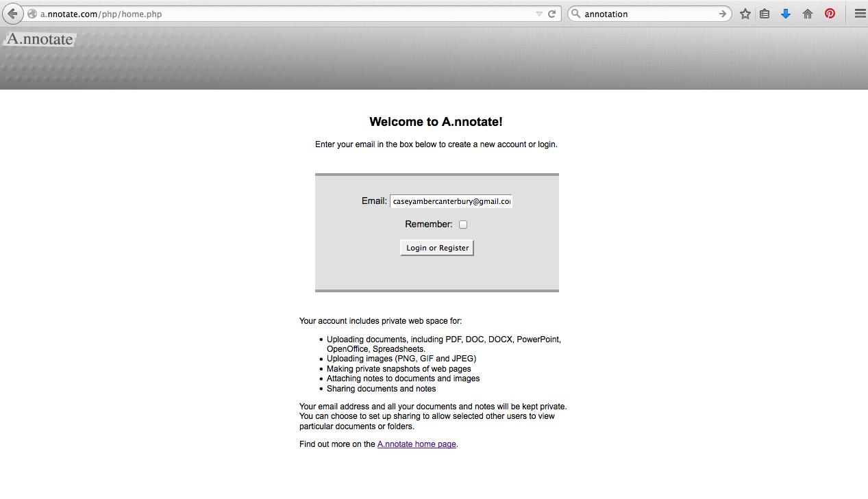
Task: Click the Login or Register button
Action: (437, 248)
